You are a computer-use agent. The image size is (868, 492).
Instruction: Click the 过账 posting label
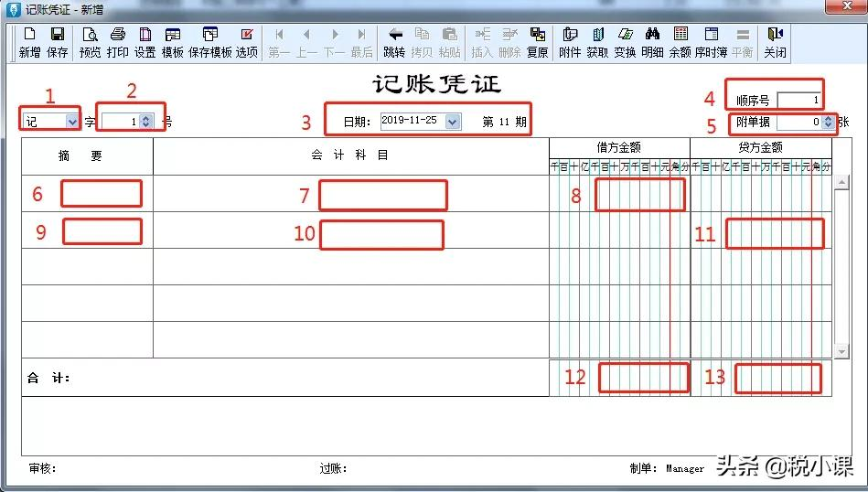coord(333,468)
